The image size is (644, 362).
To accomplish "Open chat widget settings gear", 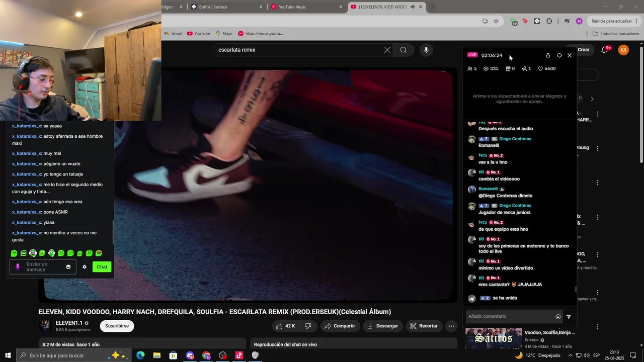I will [x=85, y=267].
